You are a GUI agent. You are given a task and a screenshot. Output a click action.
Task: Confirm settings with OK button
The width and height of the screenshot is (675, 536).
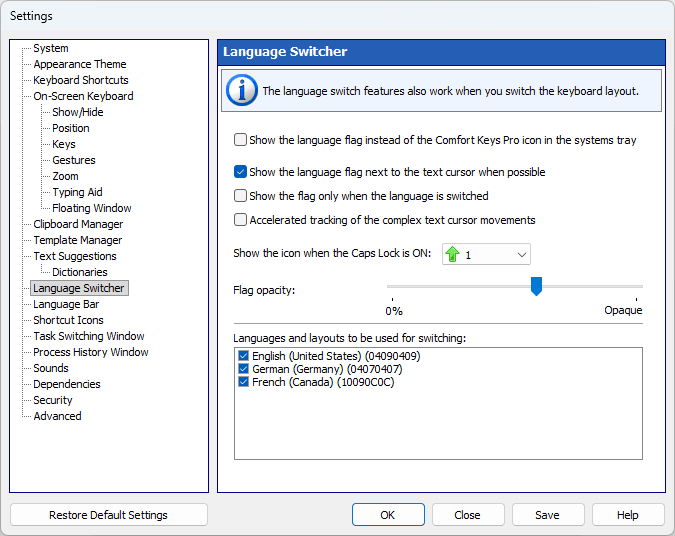coord(388,515)
